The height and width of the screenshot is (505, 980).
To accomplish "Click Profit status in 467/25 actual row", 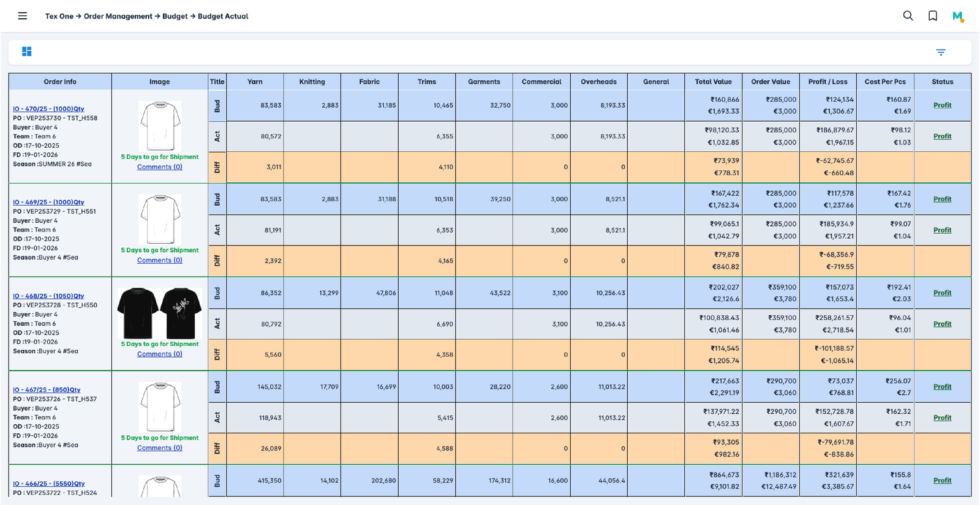I will coord(942,418).
